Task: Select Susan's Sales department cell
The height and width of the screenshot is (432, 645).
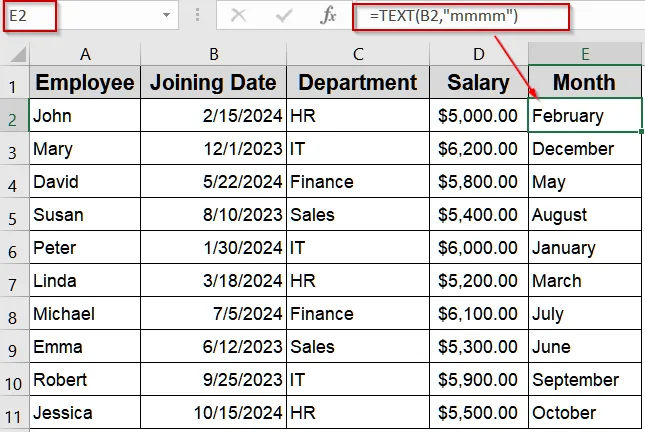Action: pos(358,214)
